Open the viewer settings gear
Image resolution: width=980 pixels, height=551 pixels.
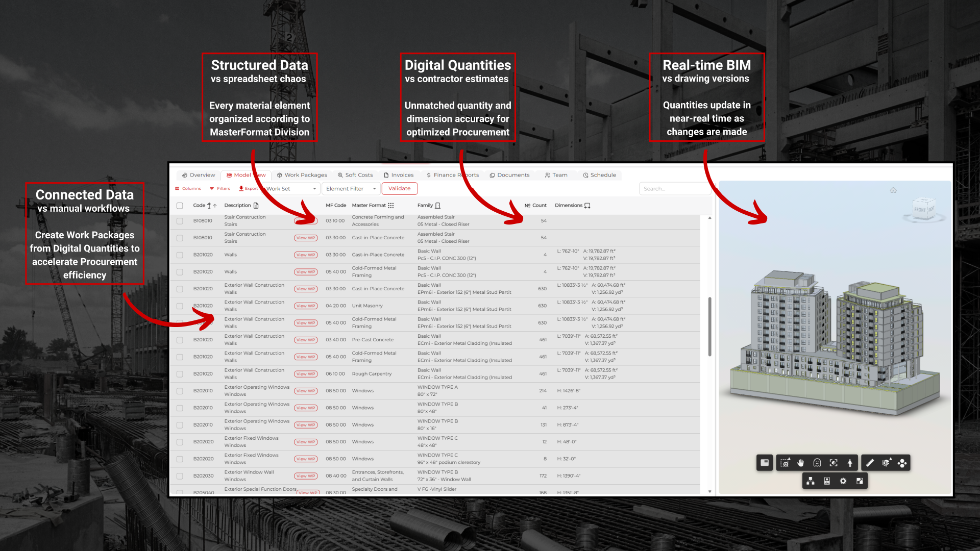[x=843, y=481]
